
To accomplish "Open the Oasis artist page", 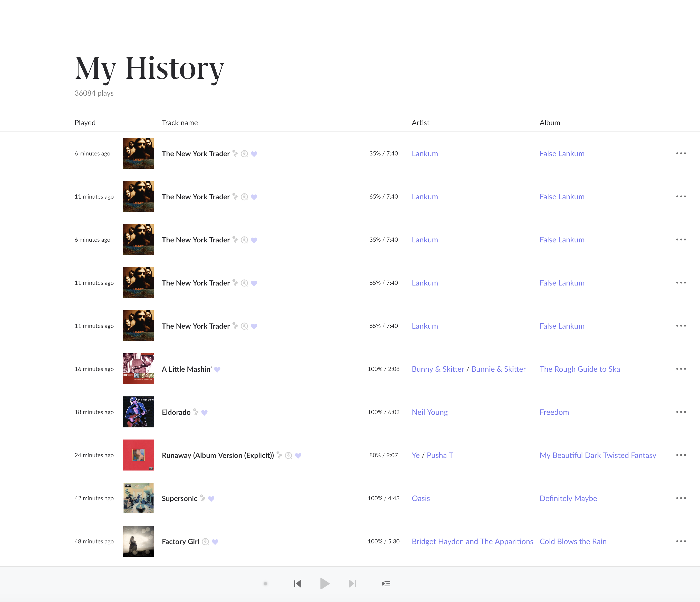I will [421, 499].
